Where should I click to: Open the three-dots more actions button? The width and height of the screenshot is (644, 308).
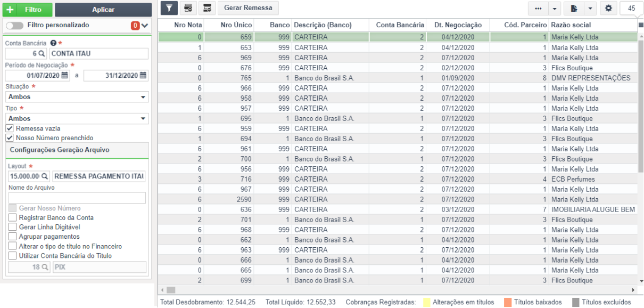pos(538,9)
